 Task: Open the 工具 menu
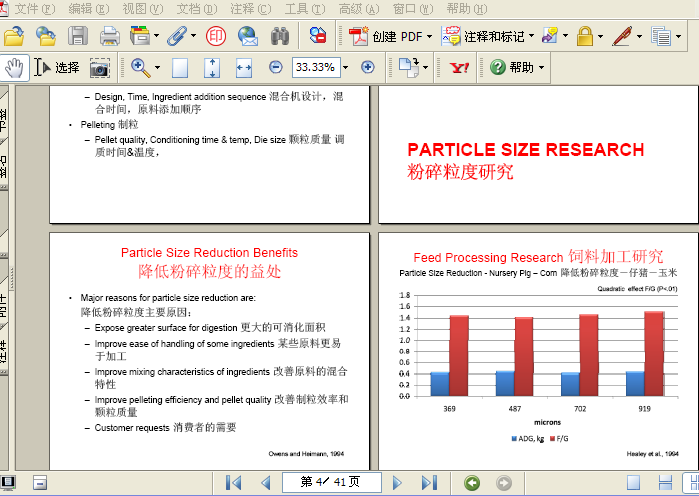(303, 9)
